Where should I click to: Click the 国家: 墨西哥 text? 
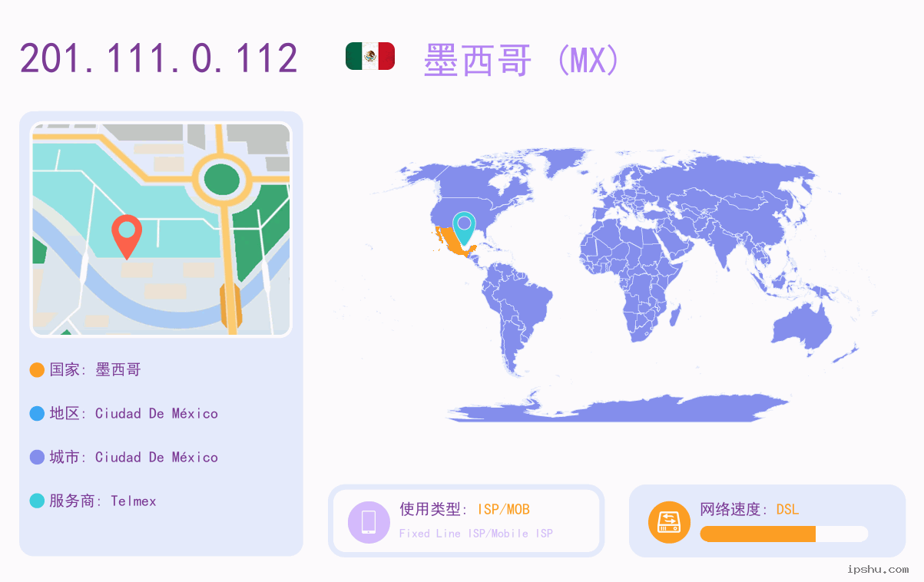click(x=95, y=370)
